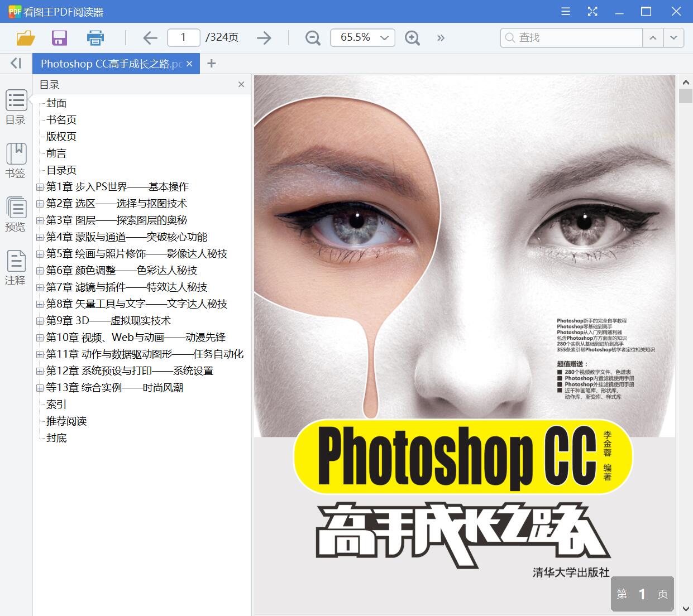Add a new tab with the plus button
This screenshot has height=616, width=693.
pyautogui.click(x=211, y=64)
